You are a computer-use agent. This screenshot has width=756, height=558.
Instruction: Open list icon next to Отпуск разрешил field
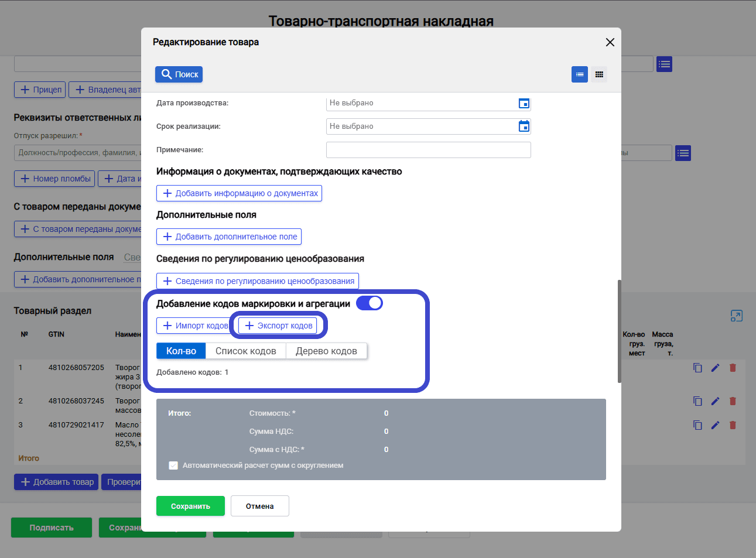coord(683,153)
